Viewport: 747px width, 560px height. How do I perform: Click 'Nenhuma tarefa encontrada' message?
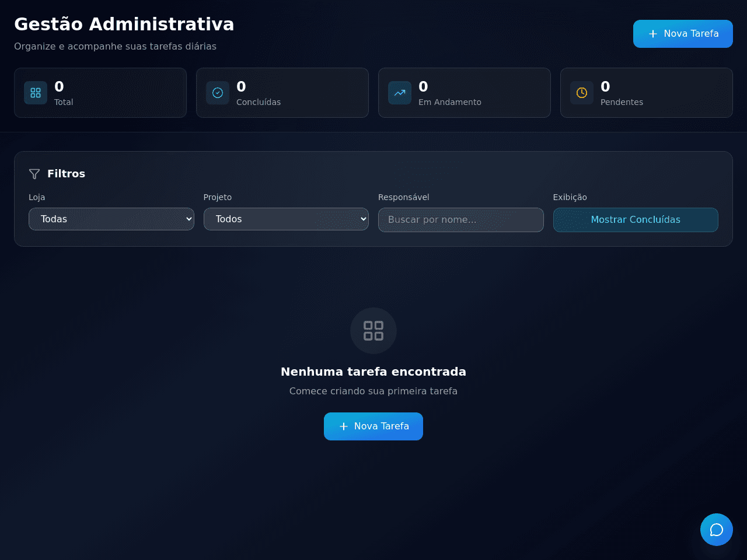pyautogui.click(x=373, y=372)
